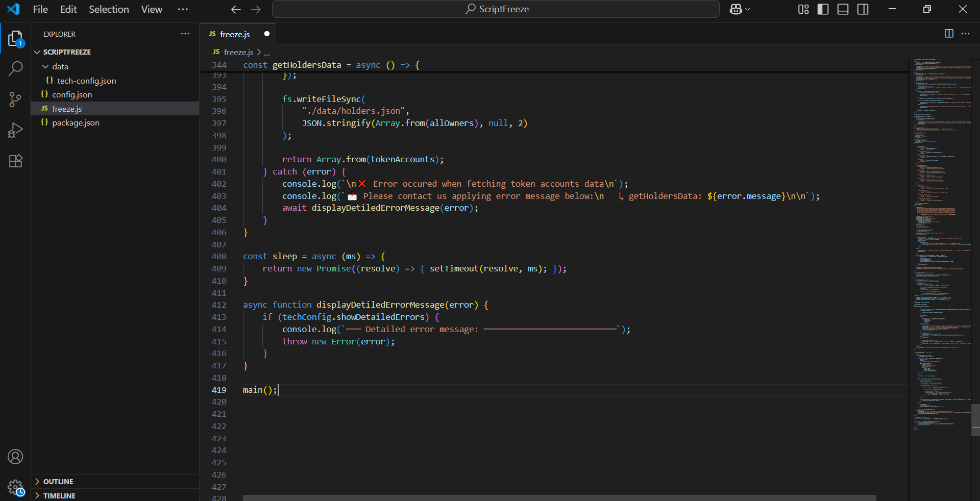Click line number 419 in gutter

(x=219, y=390)
